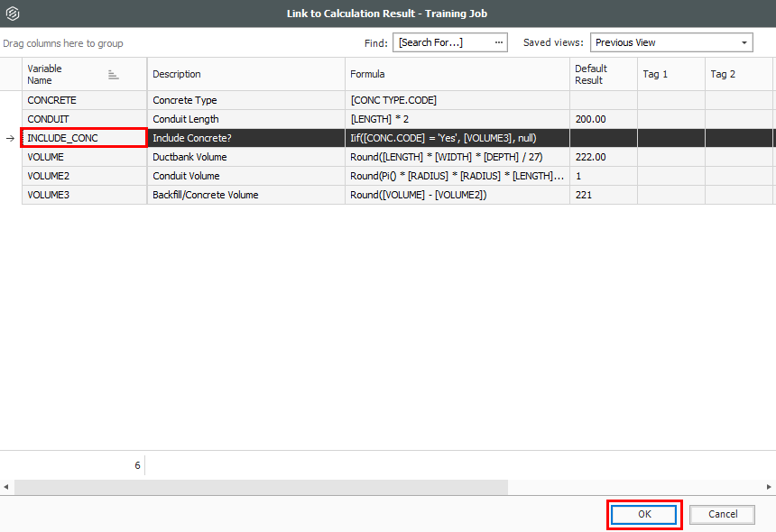Open the Saved views dropdown arrow
The height and width of the screenshot is (532, 776).
pos(744,42)
